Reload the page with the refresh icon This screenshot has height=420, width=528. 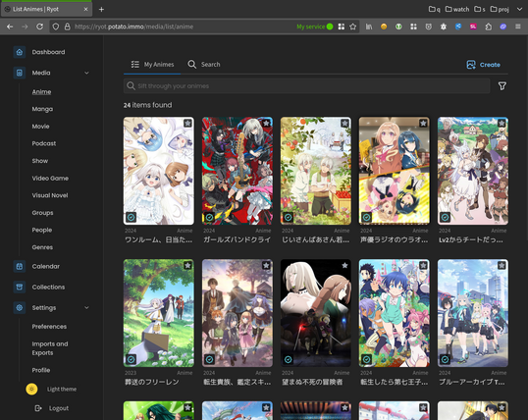[39, 26]
